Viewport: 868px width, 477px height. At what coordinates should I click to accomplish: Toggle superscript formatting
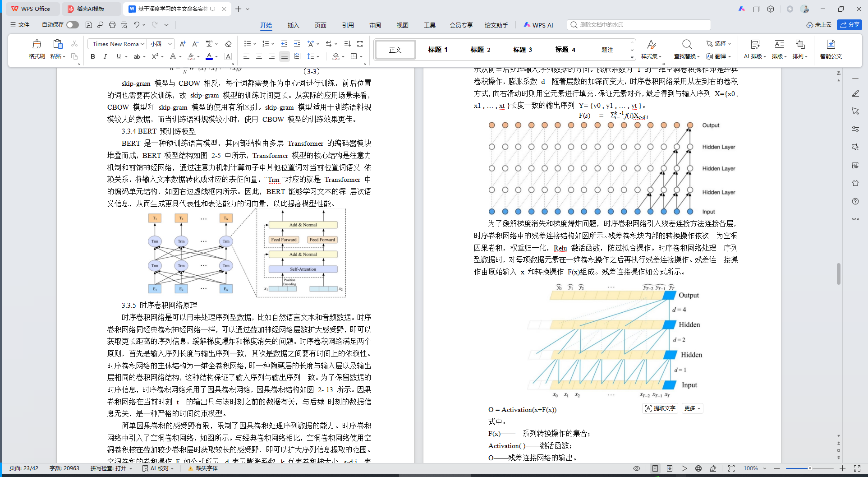tap(155, 56)
